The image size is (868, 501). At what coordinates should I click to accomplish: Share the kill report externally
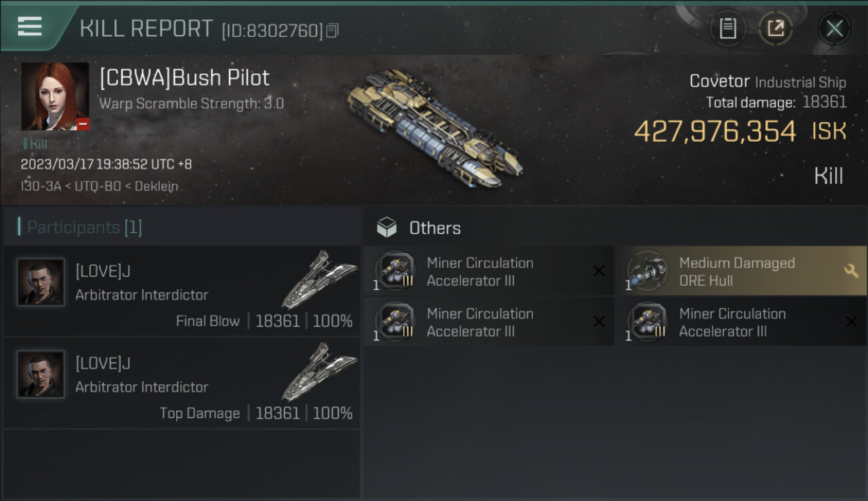click(x=776, y=28)
